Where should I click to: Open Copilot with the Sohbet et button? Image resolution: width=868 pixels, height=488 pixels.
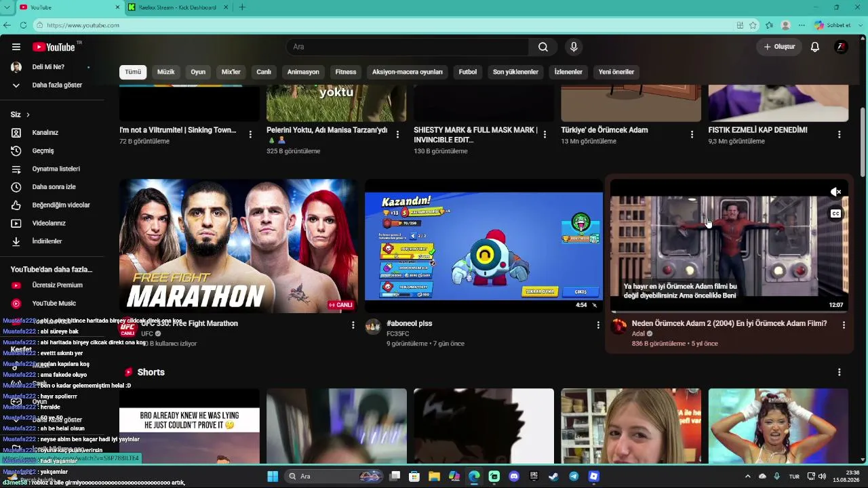click(x=833, y=25)
